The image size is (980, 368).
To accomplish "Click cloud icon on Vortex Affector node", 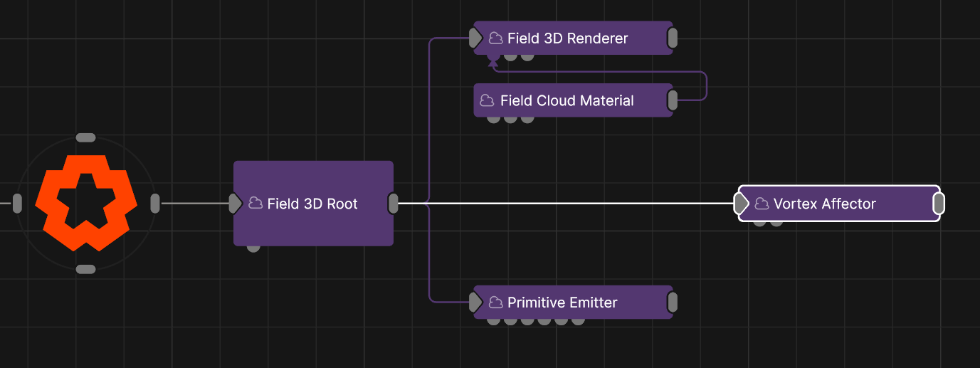I will 762,204.
